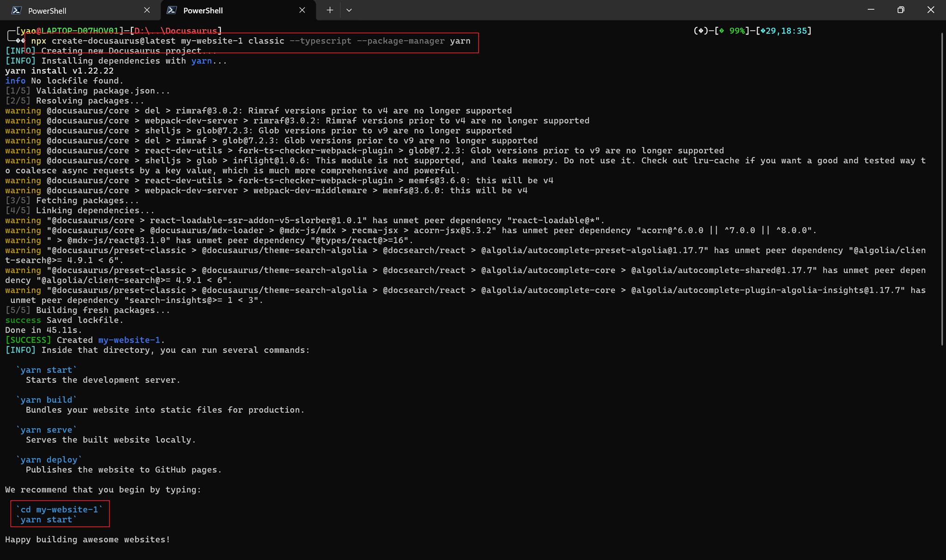The image size is (946, 560).
Task: Close the active PowerShell tab
Action: pyautogui.click(x=302, y=10)
